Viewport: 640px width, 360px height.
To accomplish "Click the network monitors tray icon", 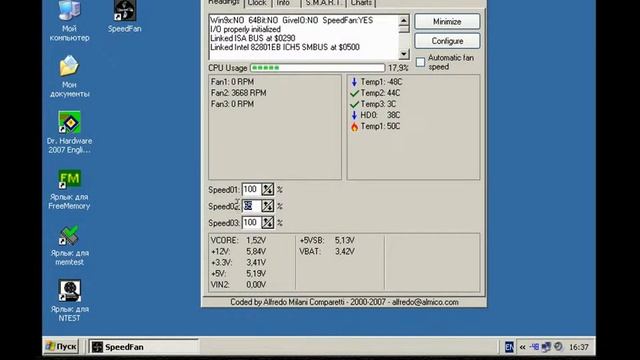I will (x=546, y=347).
